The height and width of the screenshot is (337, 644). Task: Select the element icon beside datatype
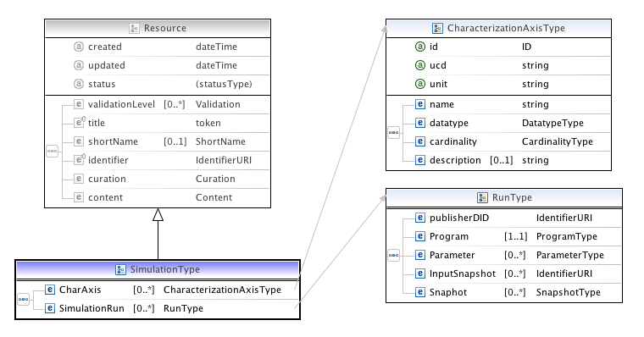pos(419,123)
